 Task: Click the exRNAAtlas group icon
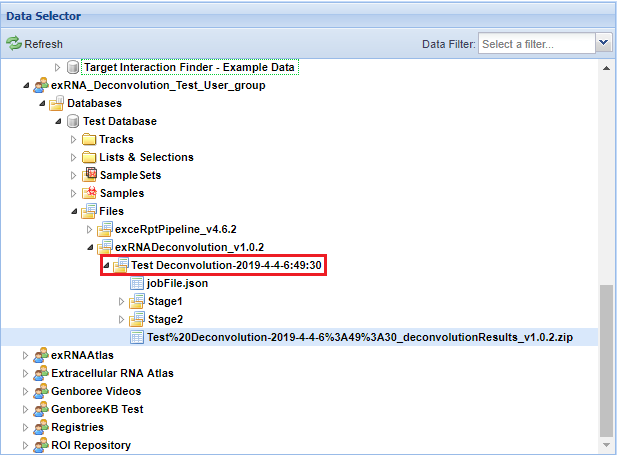(41, 356)
